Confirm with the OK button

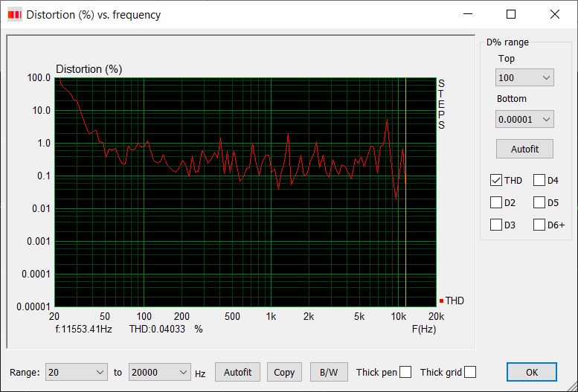tap(531, 372)
